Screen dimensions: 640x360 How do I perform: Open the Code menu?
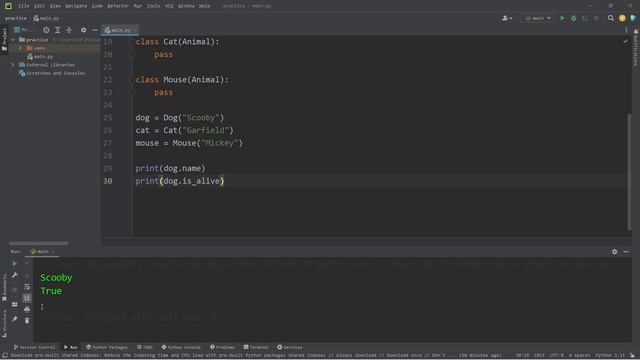tap(97, 6)
